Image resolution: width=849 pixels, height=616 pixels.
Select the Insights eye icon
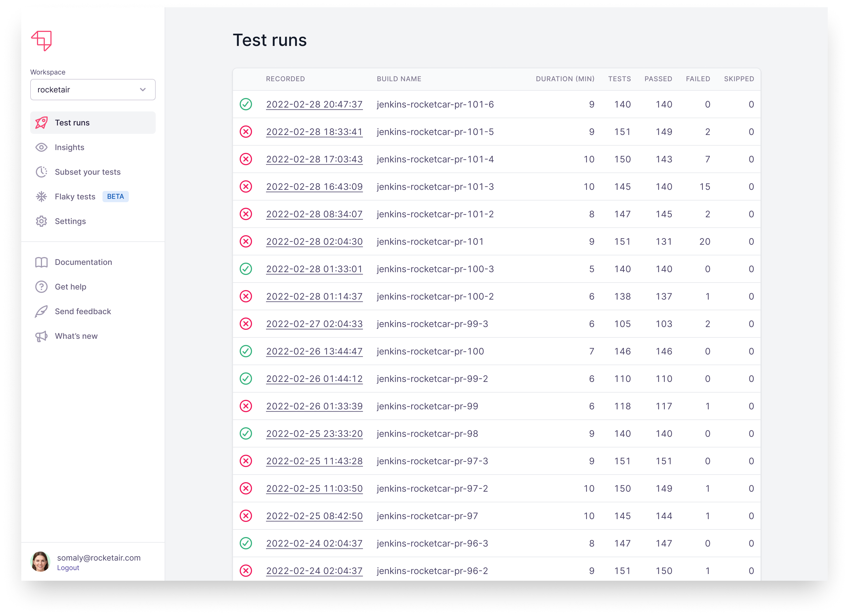[x=41, y=147]
